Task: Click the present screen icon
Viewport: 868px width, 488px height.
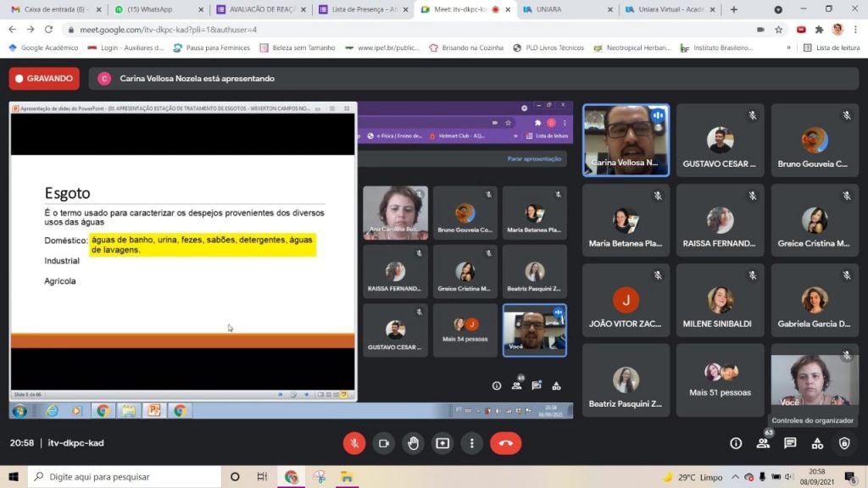Action: click(x=442, y=443)
